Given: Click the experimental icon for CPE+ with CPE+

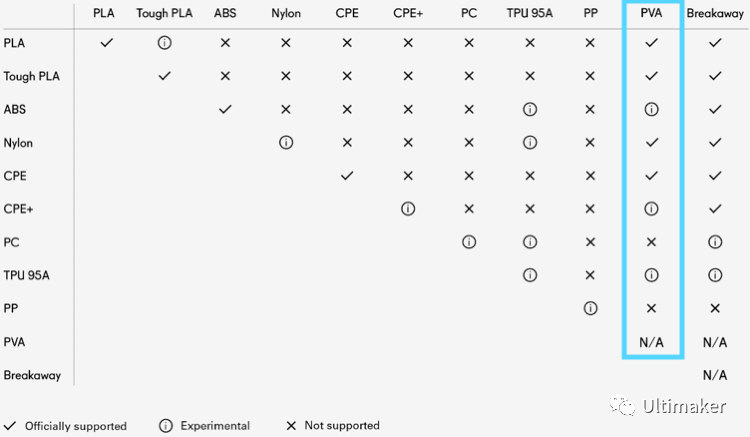Looking at the screenshot, I should pos(408,209).
